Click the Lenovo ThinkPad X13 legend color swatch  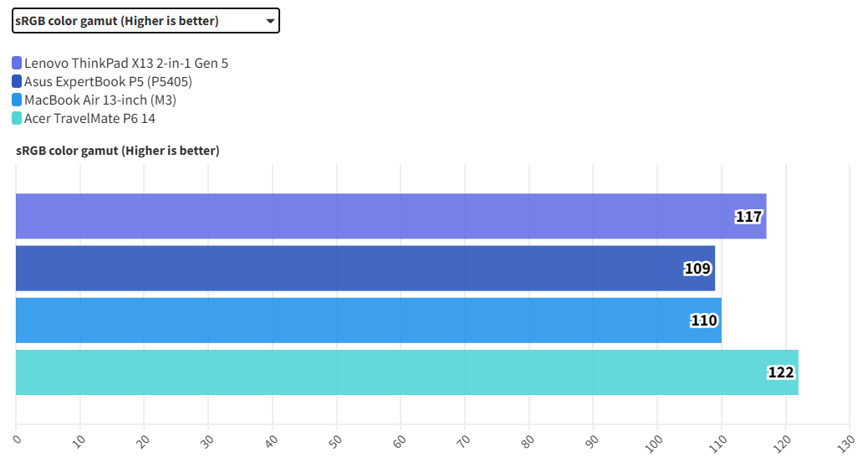point(18,63)
